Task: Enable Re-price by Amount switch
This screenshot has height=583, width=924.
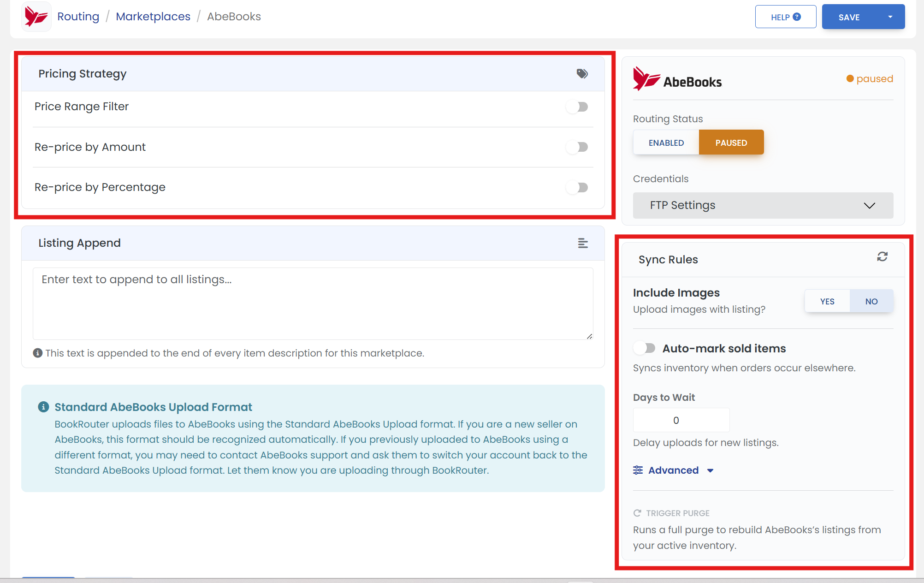Action: [577, 147]
